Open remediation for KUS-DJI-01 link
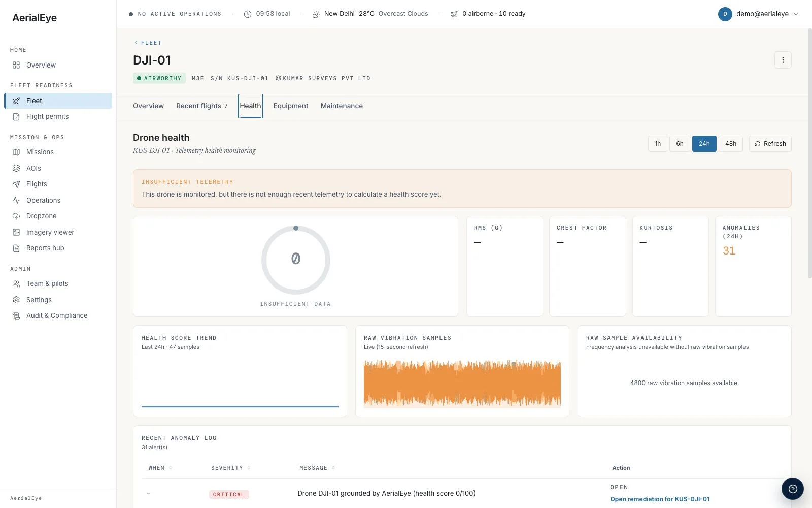The width and height of the screenshot is (812, 508). (660, 499)
